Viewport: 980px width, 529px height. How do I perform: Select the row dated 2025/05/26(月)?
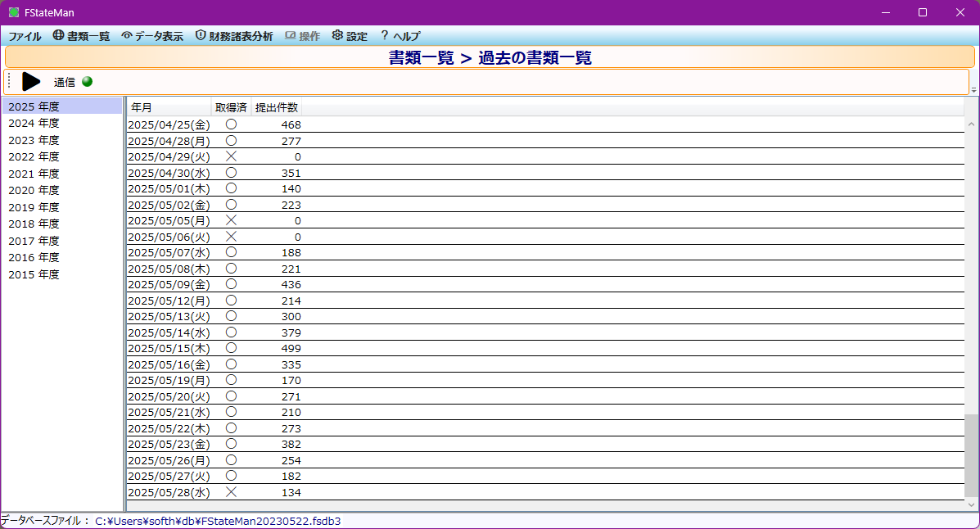point(545,460)
